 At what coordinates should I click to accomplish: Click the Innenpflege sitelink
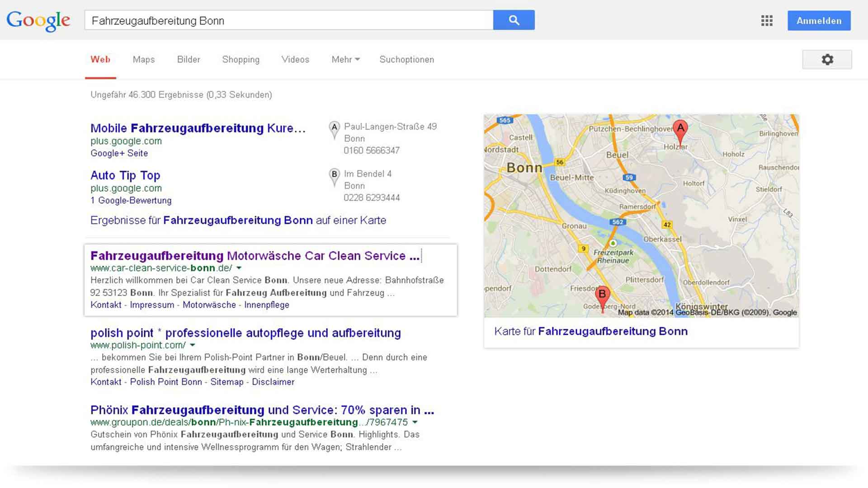(x=267, y=305)
